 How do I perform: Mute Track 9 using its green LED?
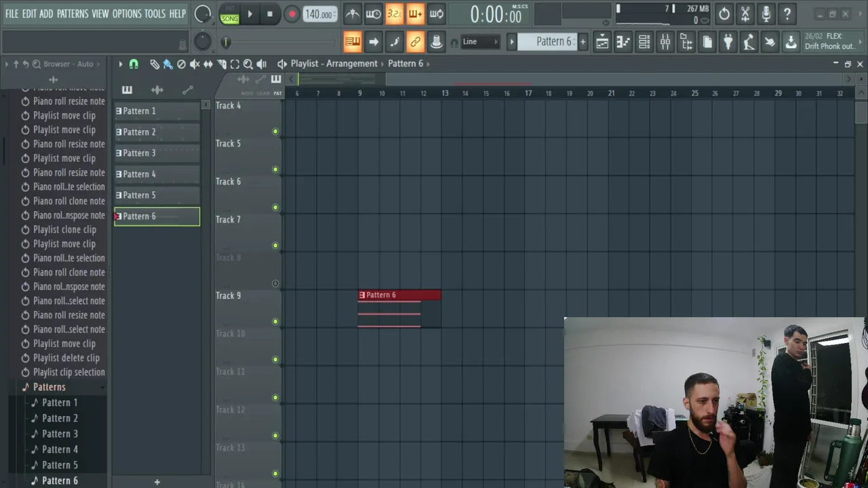pyautogui.click(x=275, y=321)
